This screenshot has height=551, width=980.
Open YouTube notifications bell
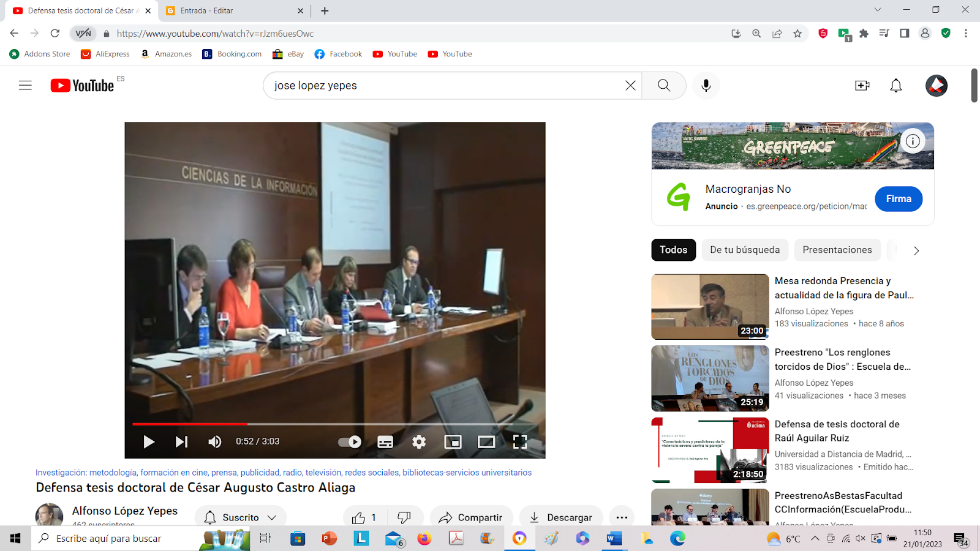[x=896, y=86]
